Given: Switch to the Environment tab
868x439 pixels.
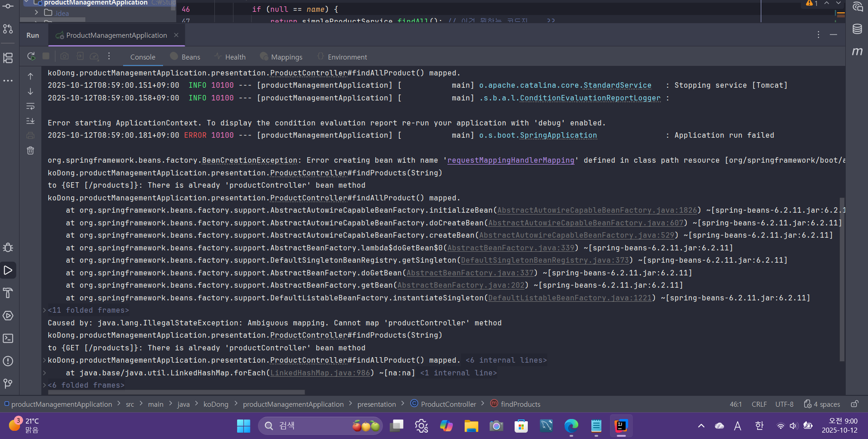Looking at the screenshot, I should click(x=342, y=57).
